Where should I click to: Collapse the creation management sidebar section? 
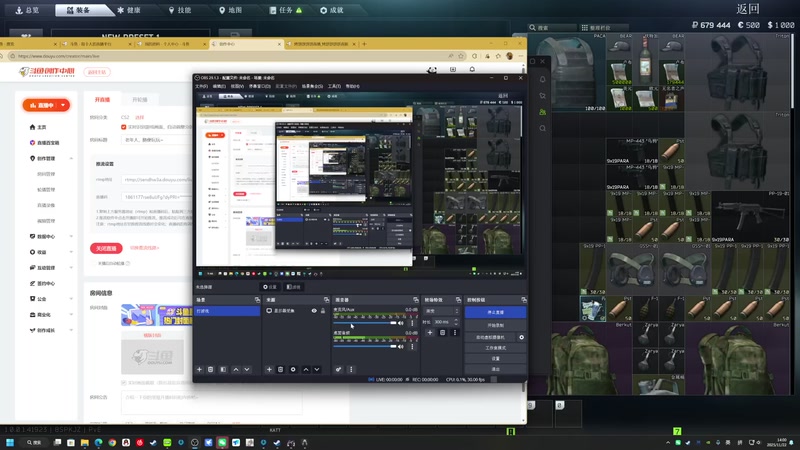[71, 159]
